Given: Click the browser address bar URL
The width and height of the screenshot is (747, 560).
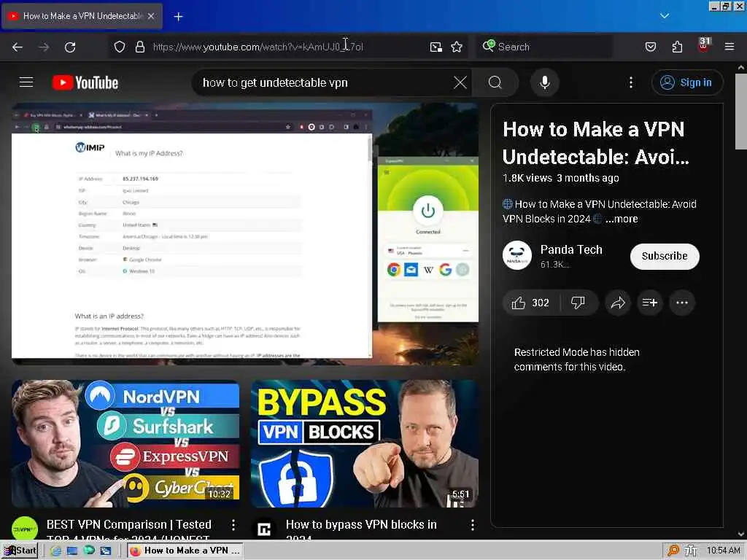Looking at the screenshot, I should pos(258,47).
